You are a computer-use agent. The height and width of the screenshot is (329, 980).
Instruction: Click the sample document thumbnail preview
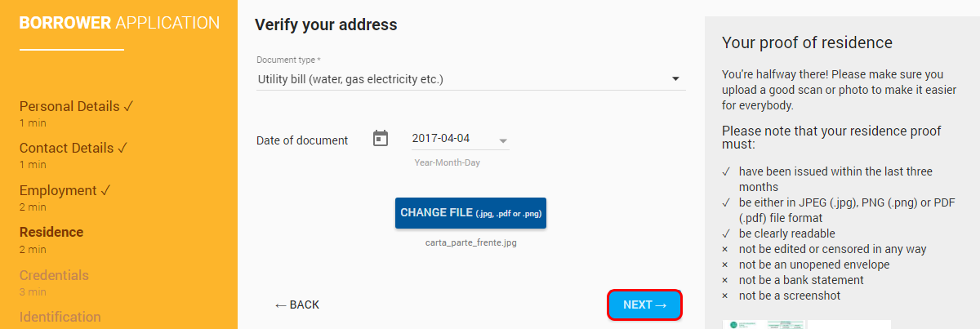coord(806,324)
